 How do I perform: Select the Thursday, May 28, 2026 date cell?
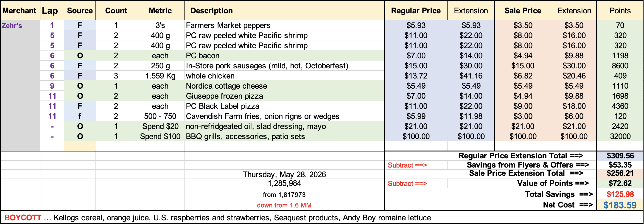pos(284,174)
